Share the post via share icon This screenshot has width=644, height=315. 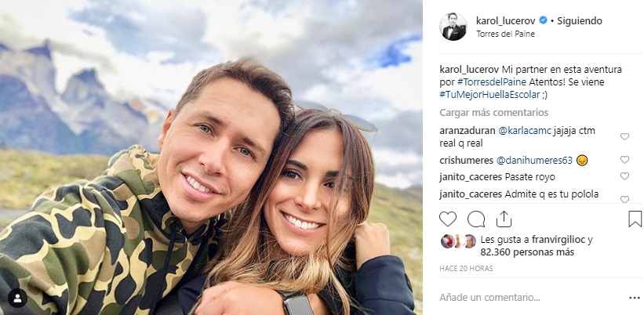pyautogui.click(x=504, y=219)
